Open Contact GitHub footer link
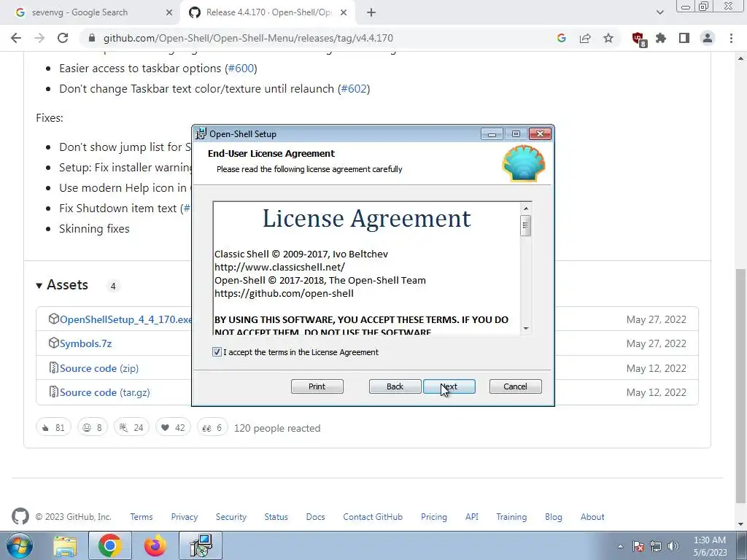The image size is (747, 560). click(373, 517)
